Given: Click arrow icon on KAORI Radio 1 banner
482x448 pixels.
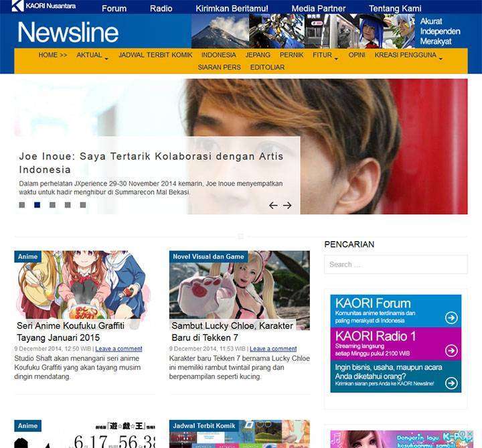Looking at the screenshot, I should point(451,350).
